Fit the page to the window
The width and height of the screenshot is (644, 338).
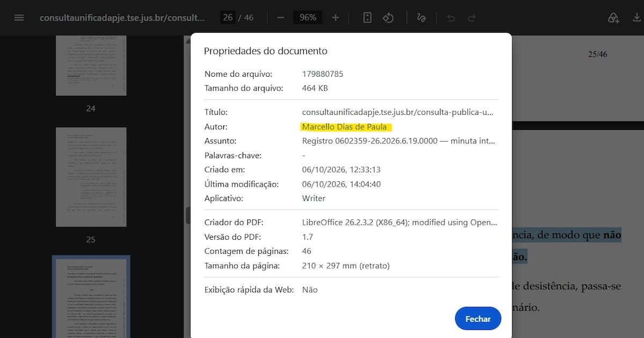coord(367,18)
